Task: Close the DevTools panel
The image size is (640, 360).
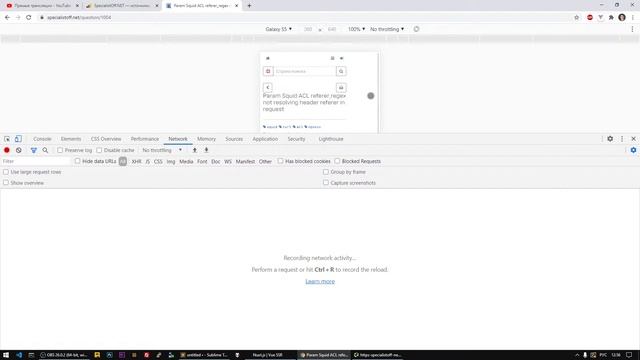Action: [633, 139]
